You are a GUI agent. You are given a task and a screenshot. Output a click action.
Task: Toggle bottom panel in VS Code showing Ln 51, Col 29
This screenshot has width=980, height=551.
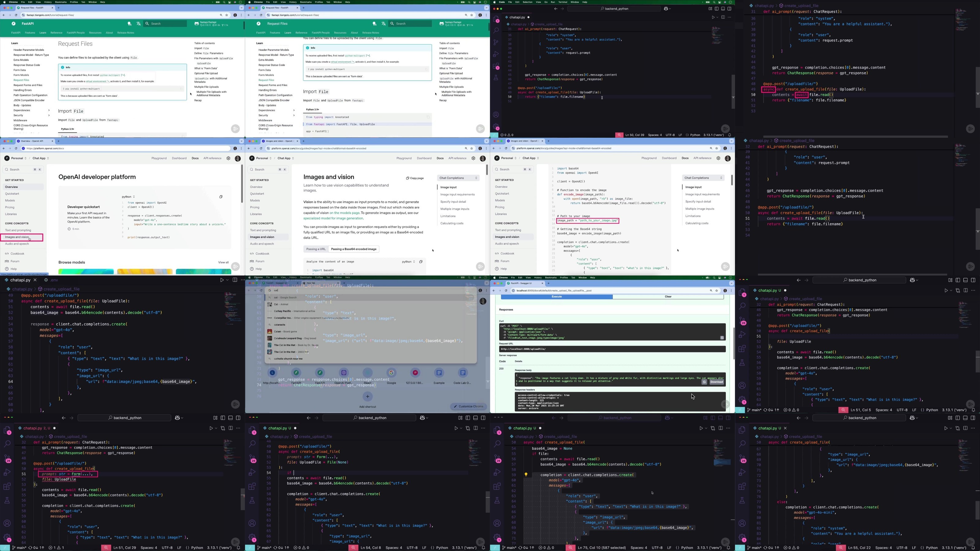[x=231, y=418]
